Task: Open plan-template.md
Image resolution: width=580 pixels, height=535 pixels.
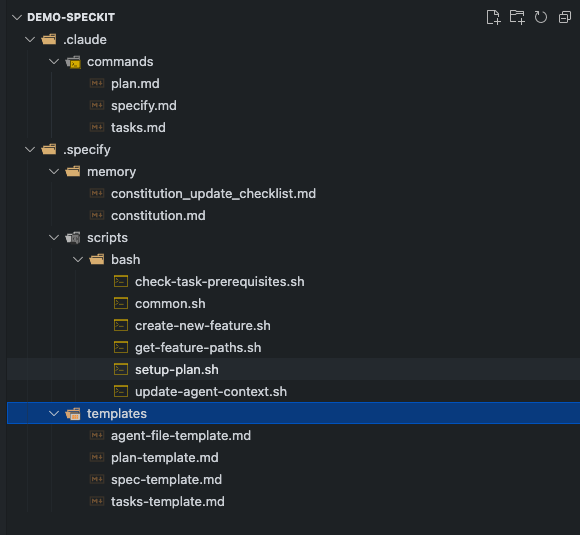Action: 165,458
